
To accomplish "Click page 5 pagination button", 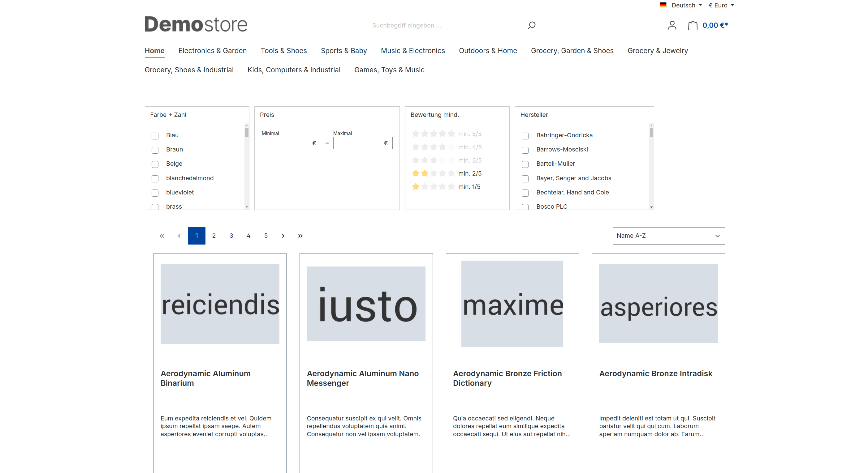I will point(266,236).
